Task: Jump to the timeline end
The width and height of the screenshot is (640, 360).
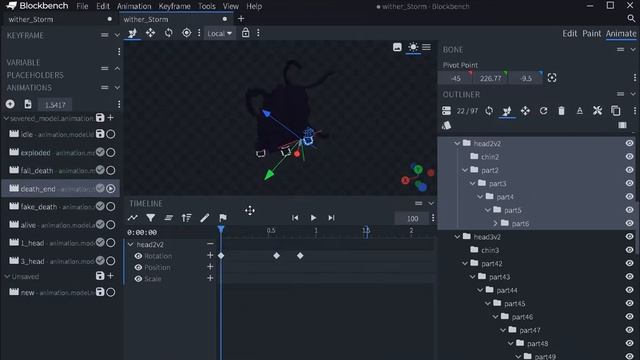Action: (x=331, y=218)
